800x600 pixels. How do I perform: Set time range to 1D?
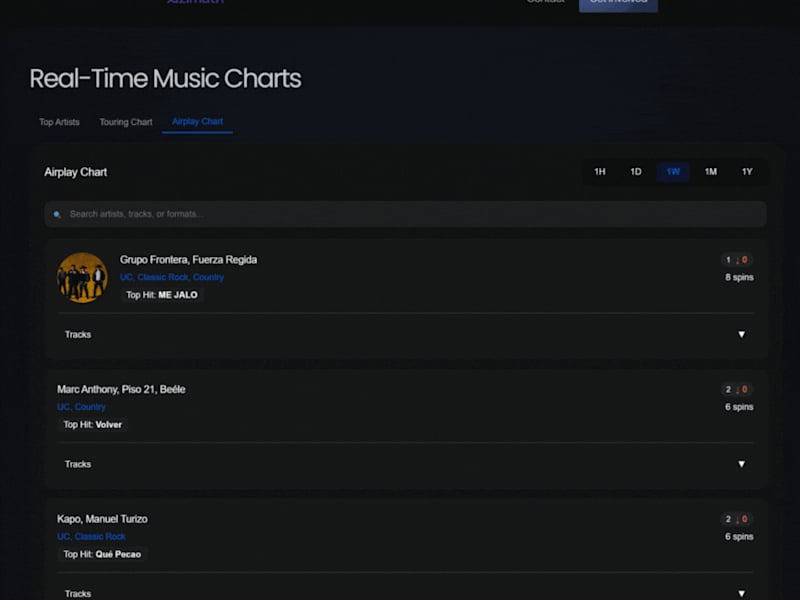(x=636, y=172)
